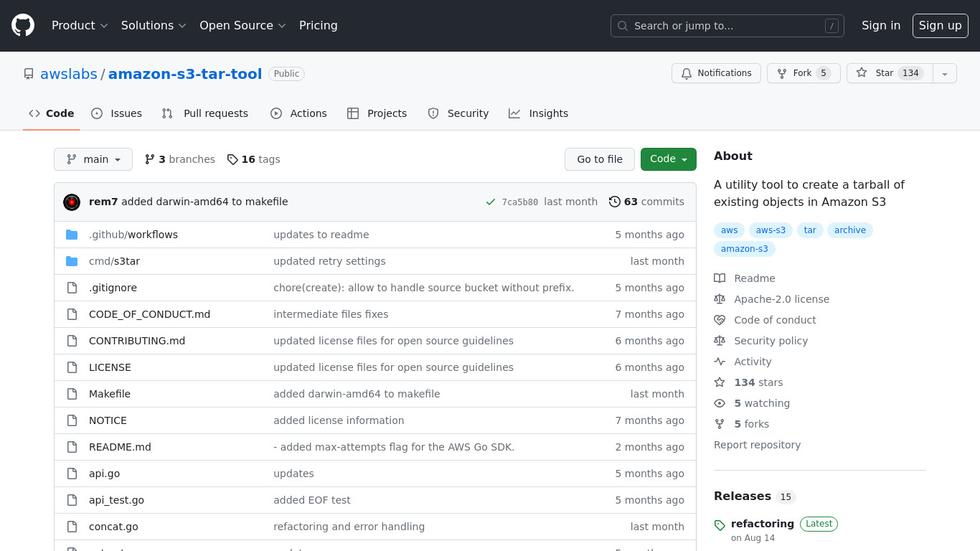Click the tar topic tag

coord(810,230)
